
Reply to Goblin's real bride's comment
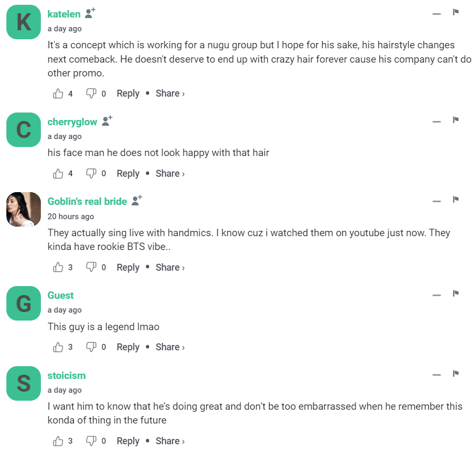click(x=128, y=267)
